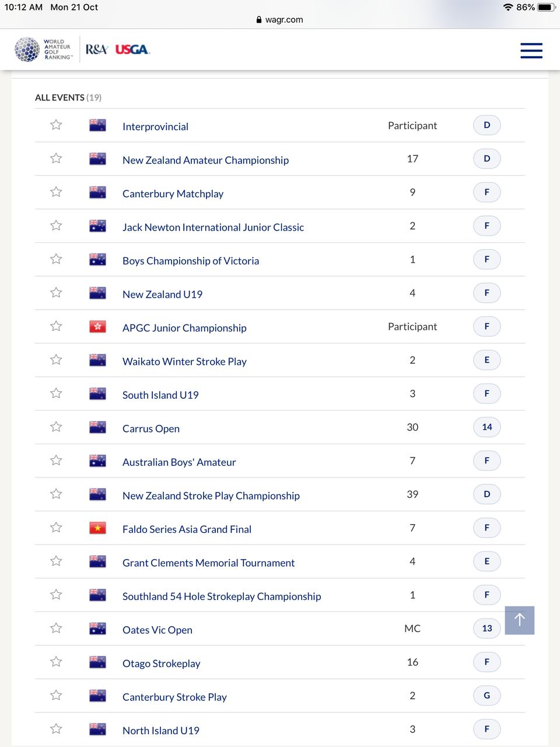This screenshot has width=560, height=747.
Task: Click the Vietnam flag in Faldo Series row
Action: [x=97, y=528]
